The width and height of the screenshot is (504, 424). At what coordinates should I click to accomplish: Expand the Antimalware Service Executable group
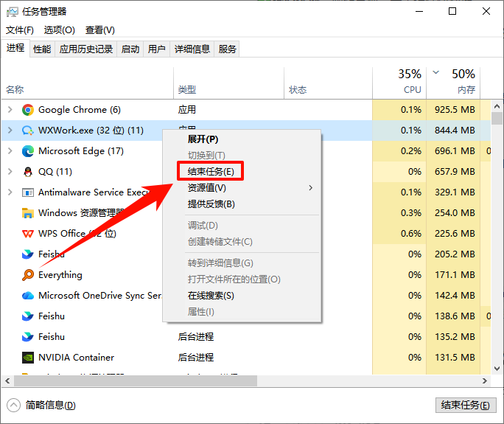point(10,192)
